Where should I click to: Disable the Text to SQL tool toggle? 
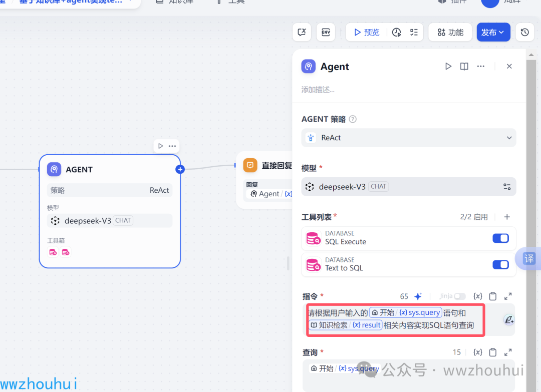coord(500,264)
